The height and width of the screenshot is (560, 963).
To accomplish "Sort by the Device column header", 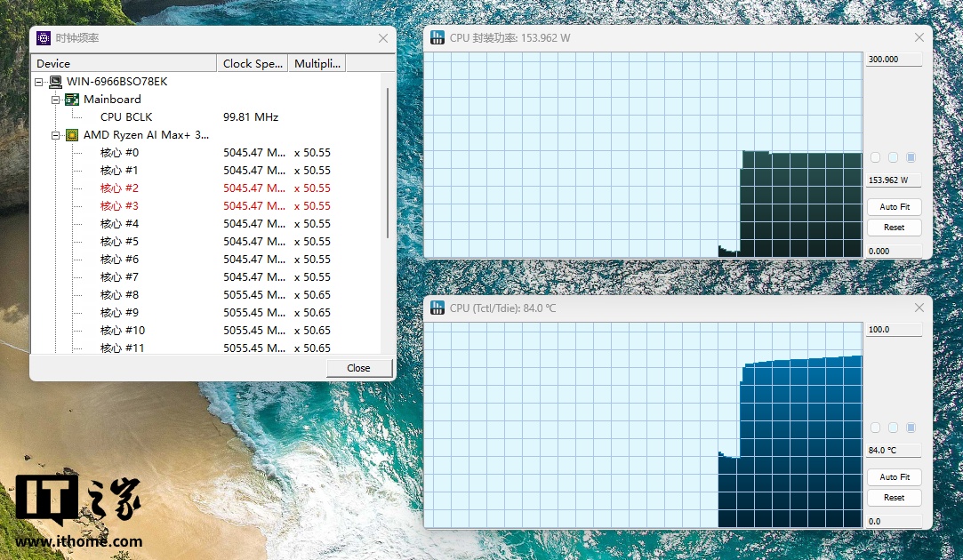I will pyautogui.click(x=124, y=63).
